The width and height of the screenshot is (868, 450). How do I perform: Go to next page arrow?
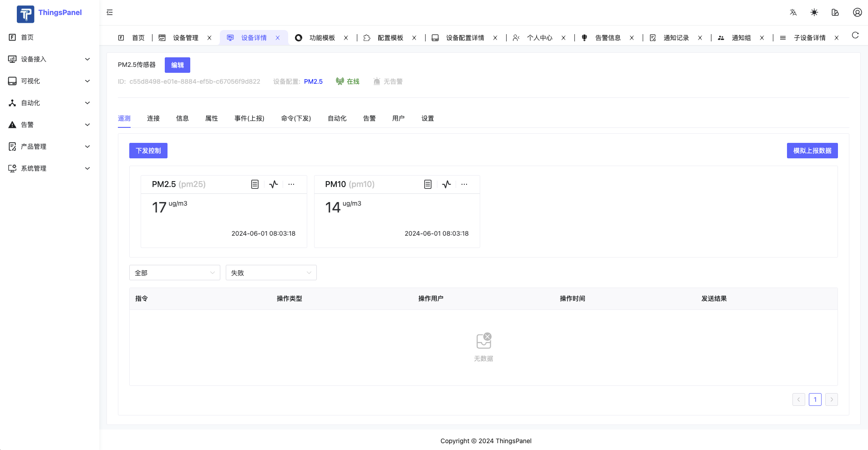click(832, 399)
